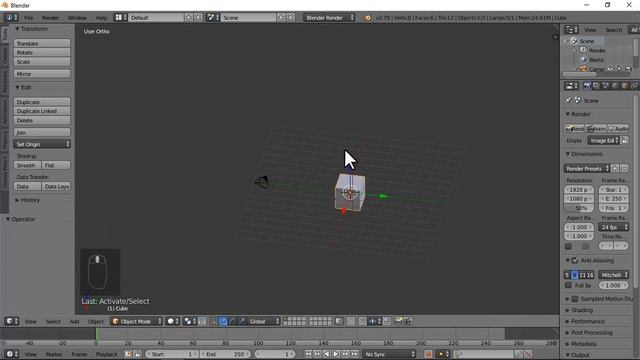This screenshot has width=640, height=360.
Task: Click the Rotate button in Transform panel
Action: point(42,52)
